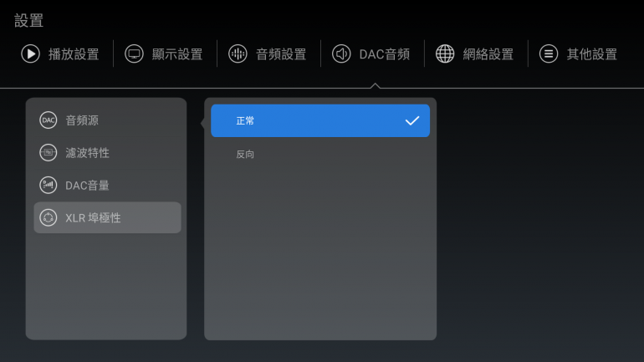Click the XLR connector icon beside XLR 埠極性
Viewport: 644px width, 362px height.
(48, 217)
